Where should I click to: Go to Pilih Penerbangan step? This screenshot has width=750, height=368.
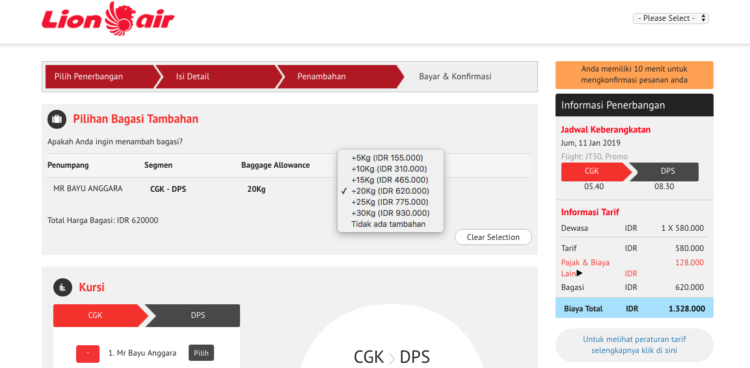(99, 77)
